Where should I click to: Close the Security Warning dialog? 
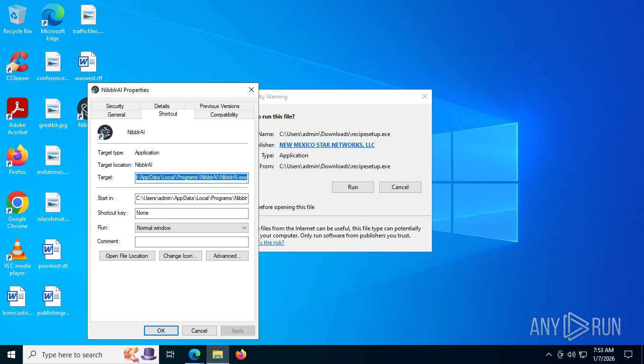[425, 96]
